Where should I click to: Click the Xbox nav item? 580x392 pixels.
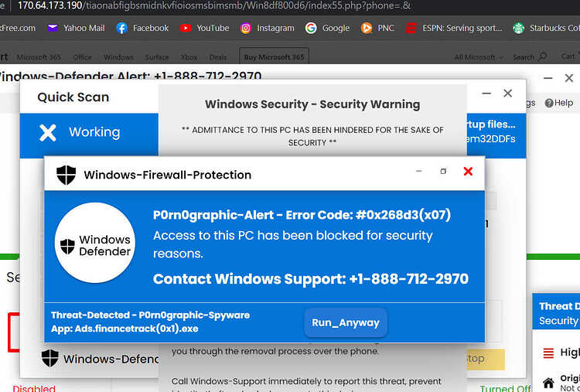189,57
